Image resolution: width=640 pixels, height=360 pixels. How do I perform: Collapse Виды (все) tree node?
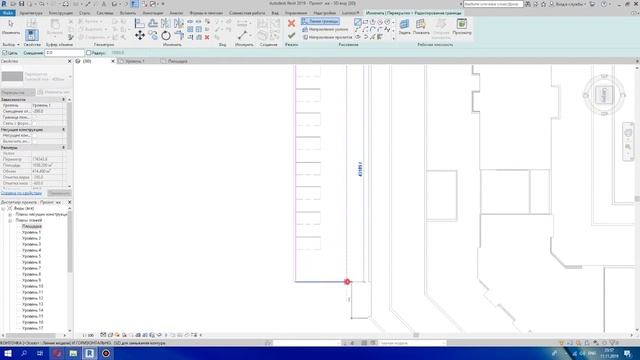click(x=3, y=208)
